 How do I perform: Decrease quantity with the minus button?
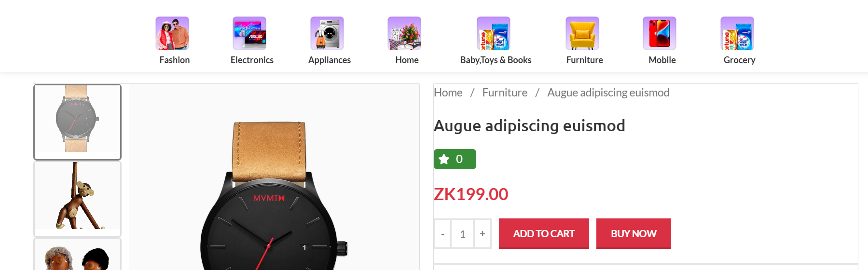coord(442,234)
